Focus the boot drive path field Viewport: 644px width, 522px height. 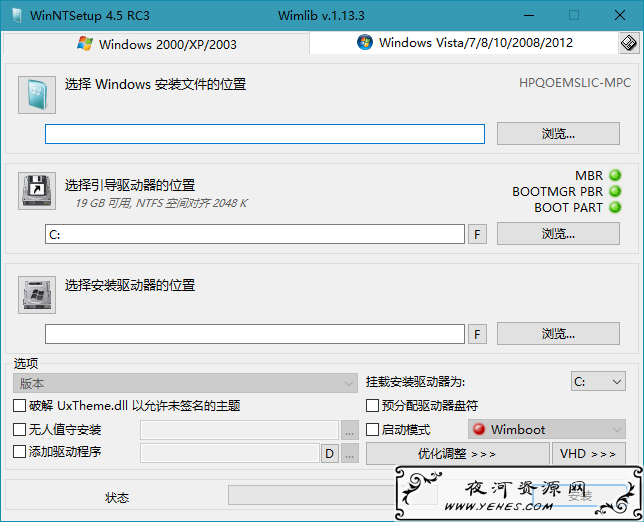pos(255,234)
